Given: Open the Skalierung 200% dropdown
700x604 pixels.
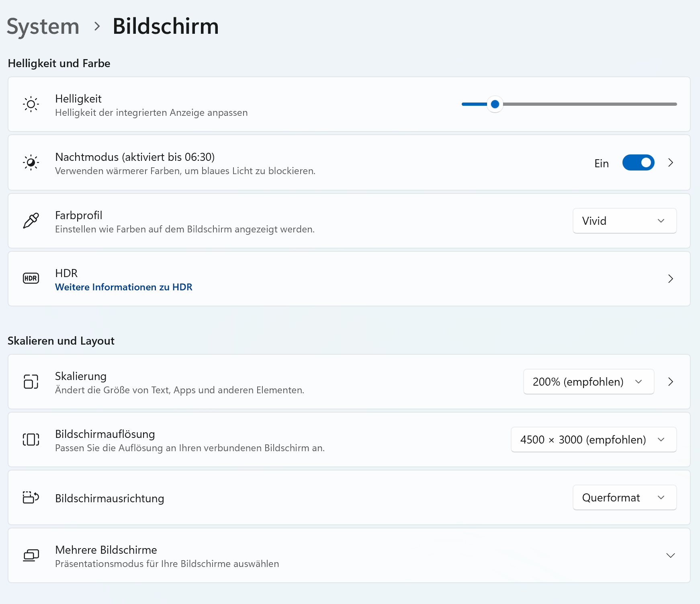Looking at the screenshot, I should pyautogui.click(x=588, y=382).
